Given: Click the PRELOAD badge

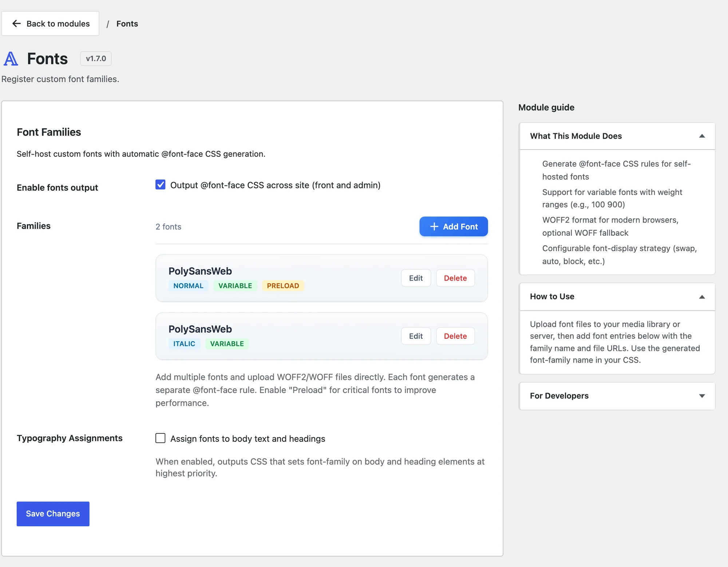Looking at the screenshot, I should pos(283,286).
